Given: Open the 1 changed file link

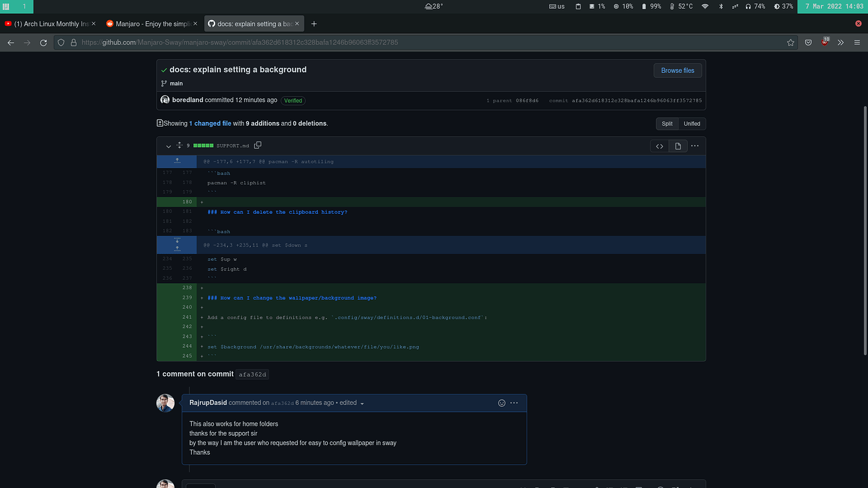Looking at the screenshot, I should [x=211, y=123].
